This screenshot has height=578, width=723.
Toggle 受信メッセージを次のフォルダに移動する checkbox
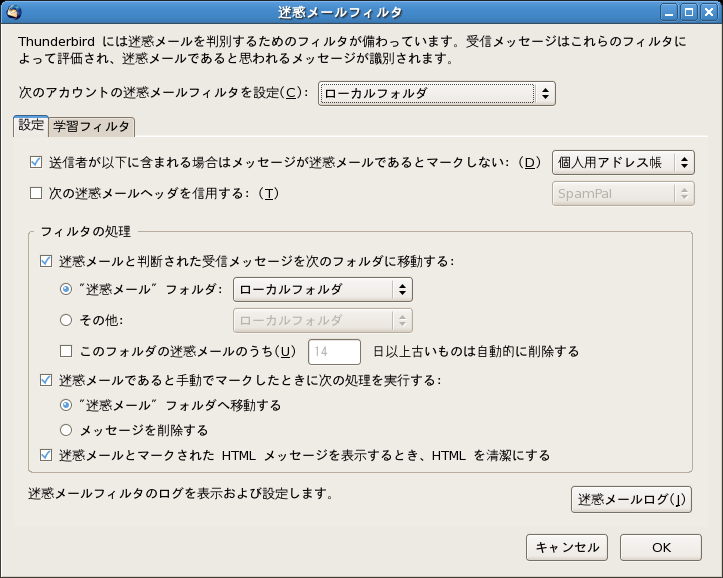pos(46,261)
